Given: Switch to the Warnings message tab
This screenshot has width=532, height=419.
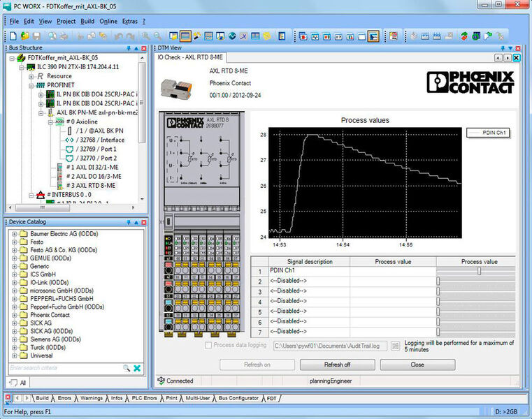Looking at the screenshot, I should (92, 398).
